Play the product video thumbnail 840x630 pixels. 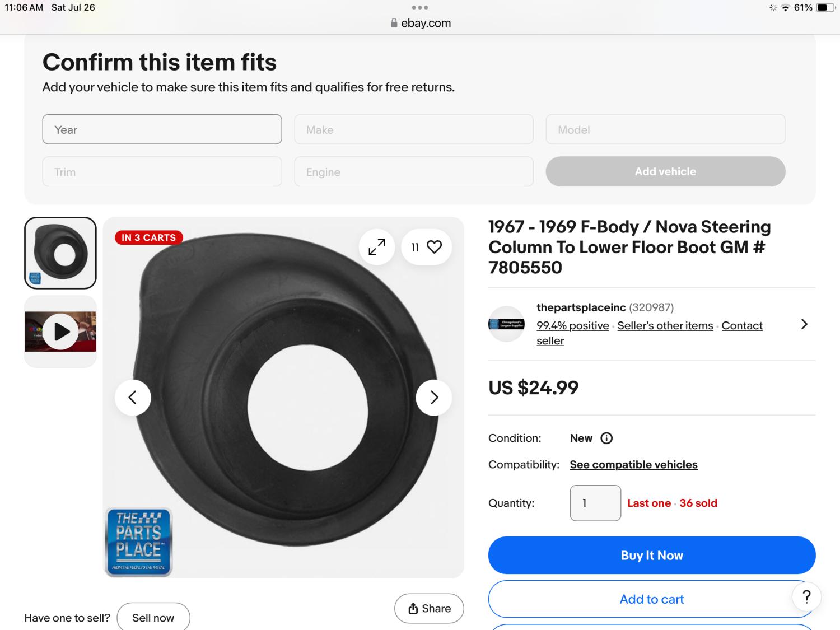(60, 332)
